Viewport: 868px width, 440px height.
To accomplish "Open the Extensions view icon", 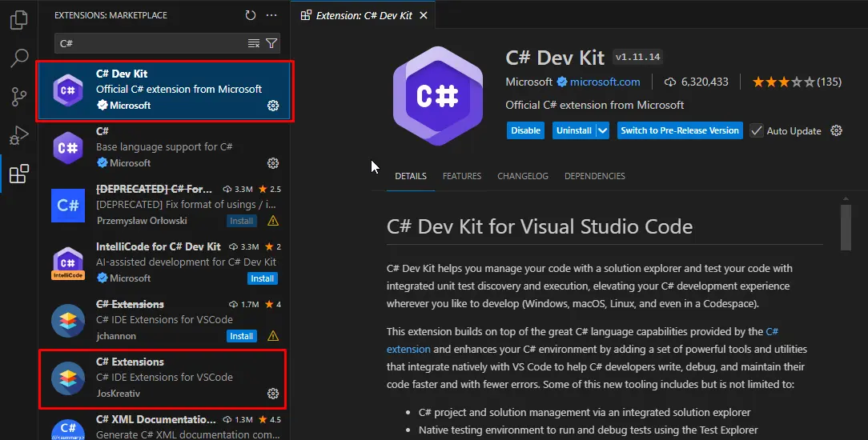I will (19, 174).
